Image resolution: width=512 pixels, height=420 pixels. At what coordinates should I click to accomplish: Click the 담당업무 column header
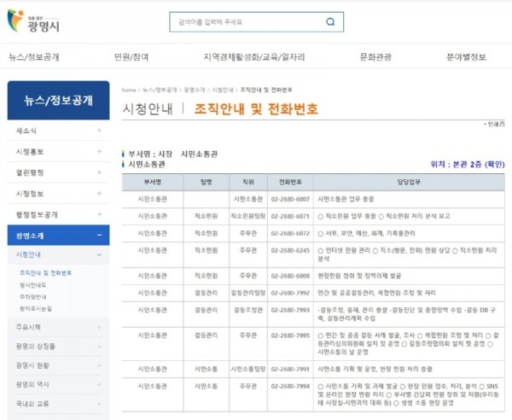(409, 182)
